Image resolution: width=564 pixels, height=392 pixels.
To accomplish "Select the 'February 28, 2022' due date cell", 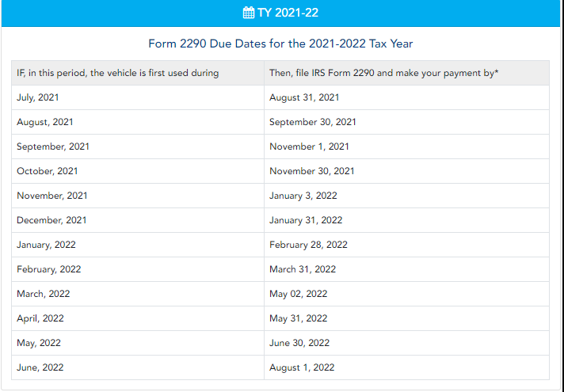I will point(406,245).
